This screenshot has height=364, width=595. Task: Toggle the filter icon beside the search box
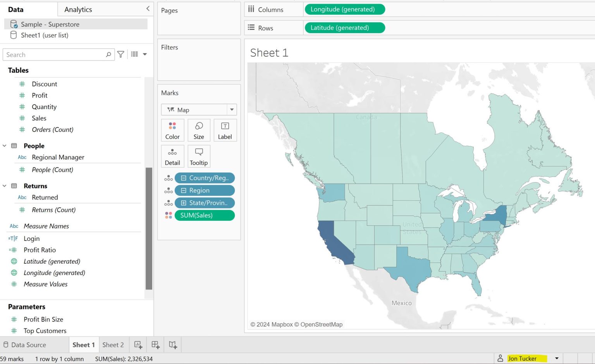pos(120,54)
